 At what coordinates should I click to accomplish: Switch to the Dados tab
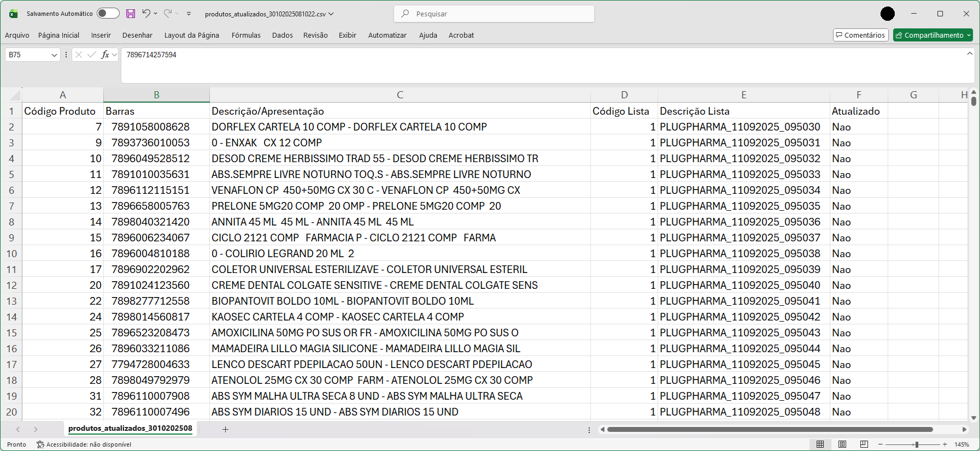(x=283, y=35)
